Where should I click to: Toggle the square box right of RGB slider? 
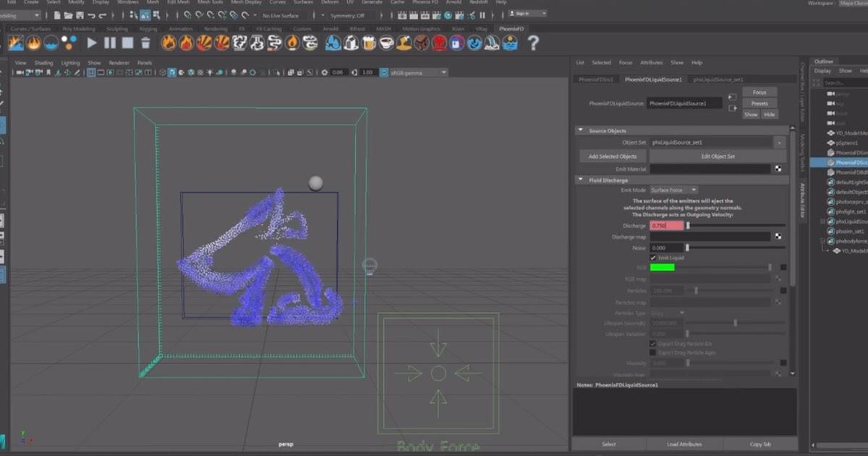click(x=783, y=267)
